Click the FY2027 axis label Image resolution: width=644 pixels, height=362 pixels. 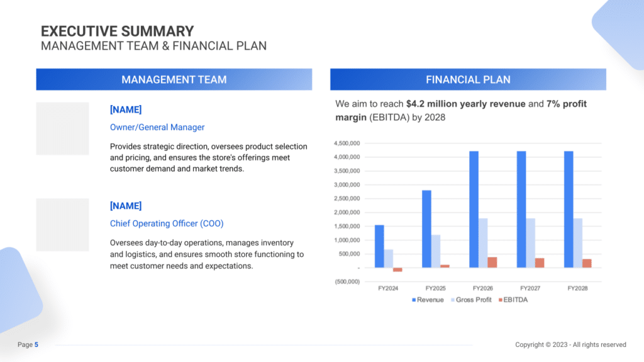pyautogui.click(x=530, y=288)
